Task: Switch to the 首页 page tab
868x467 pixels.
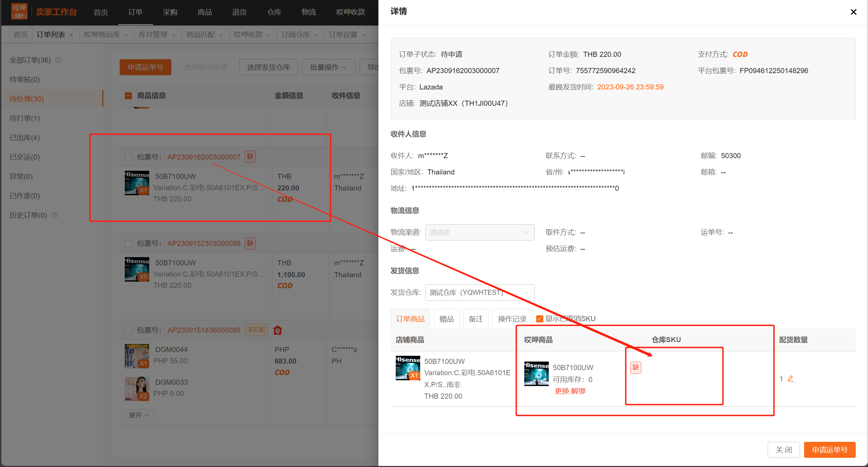Action: [x=20, y=35]
